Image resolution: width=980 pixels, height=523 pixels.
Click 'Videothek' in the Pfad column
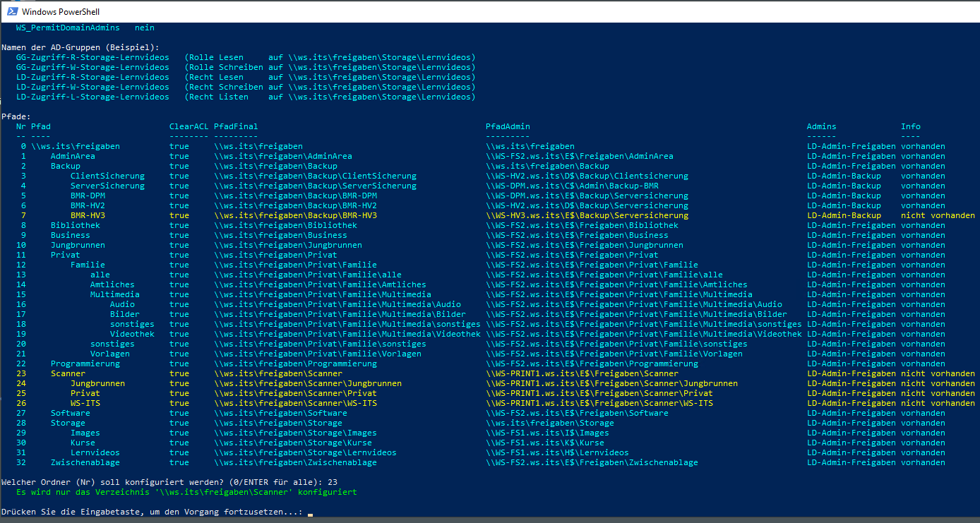coord(132,334)
